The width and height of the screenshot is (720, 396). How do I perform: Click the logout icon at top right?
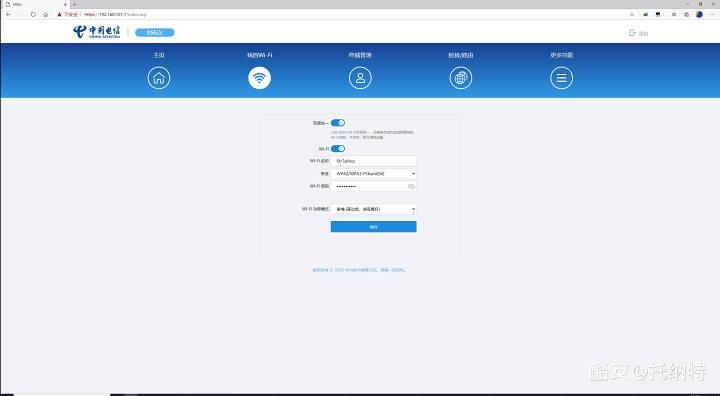(632, 33)
